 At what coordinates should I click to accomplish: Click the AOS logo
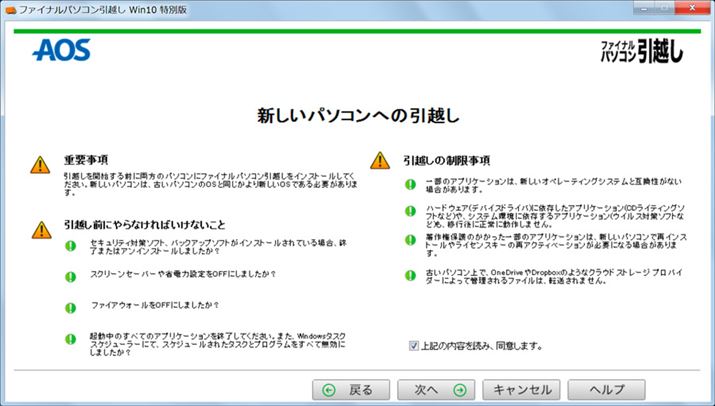[x=62, y=50]
